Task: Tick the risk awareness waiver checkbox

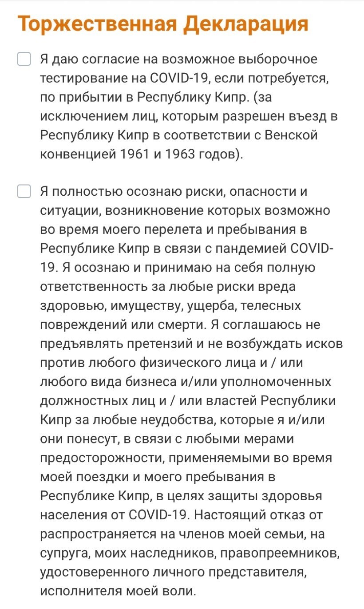Action: point(24,192)
